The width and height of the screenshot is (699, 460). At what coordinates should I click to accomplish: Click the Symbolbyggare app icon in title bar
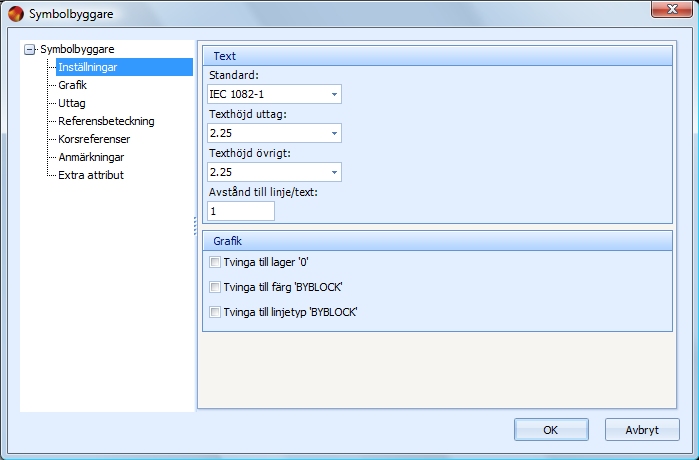[x=16, y=14]
